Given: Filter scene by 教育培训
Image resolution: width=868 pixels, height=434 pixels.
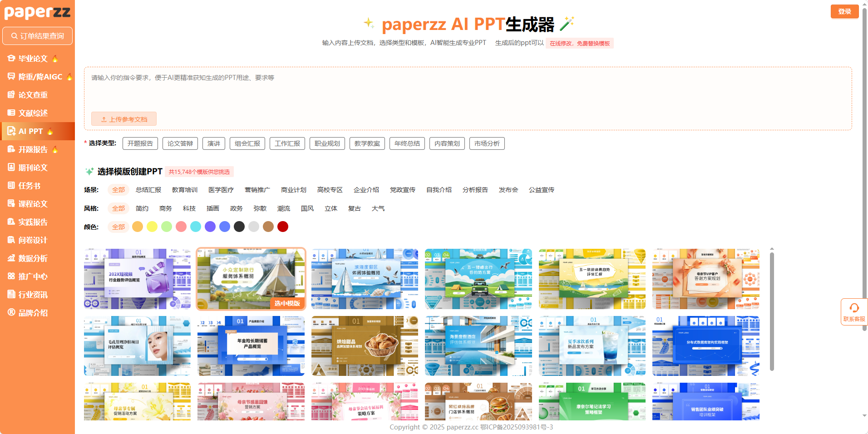Looking at the screenshot, I should (185, 190).
